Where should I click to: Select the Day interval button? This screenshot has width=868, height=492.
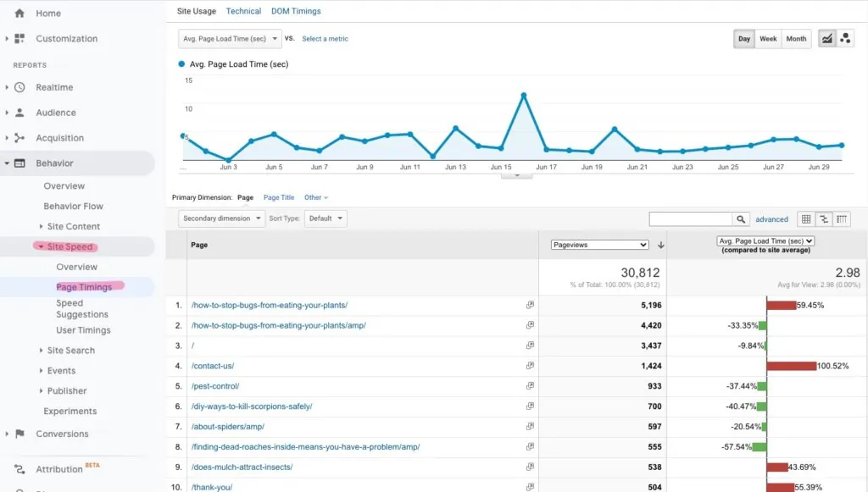point(743,39)
